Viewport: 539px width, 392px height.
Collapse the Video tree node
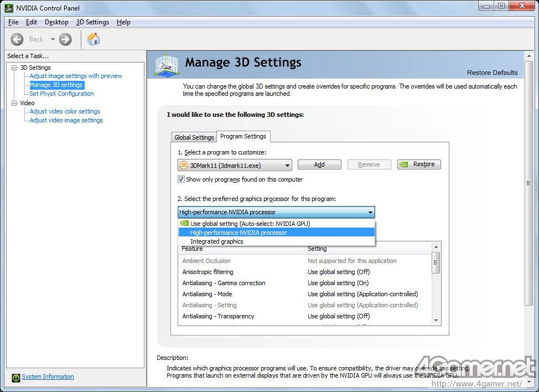click(x=14, y=103)
